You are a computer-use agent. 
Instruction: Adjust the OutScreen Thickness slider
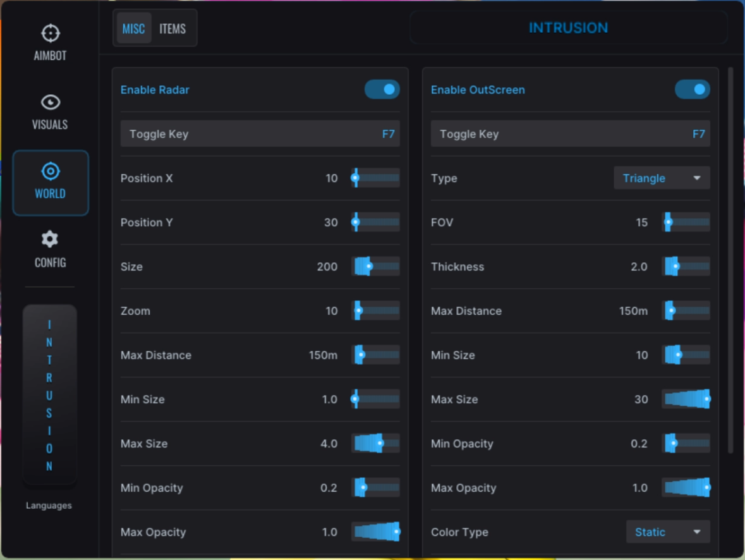(686, 267)
